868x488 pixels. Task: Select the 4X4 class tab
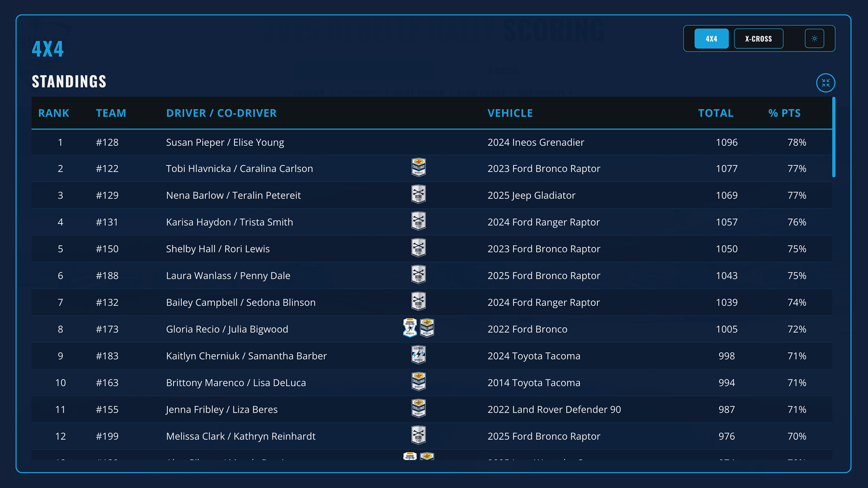click(711, 39)
